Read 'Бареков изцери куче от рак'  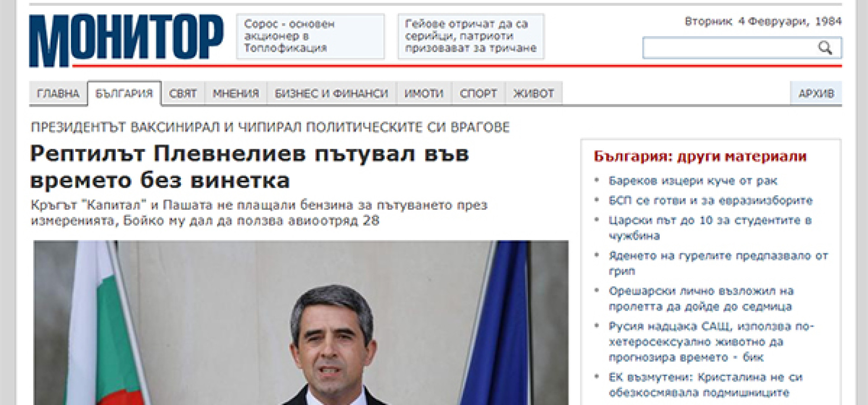coord(693,181)
